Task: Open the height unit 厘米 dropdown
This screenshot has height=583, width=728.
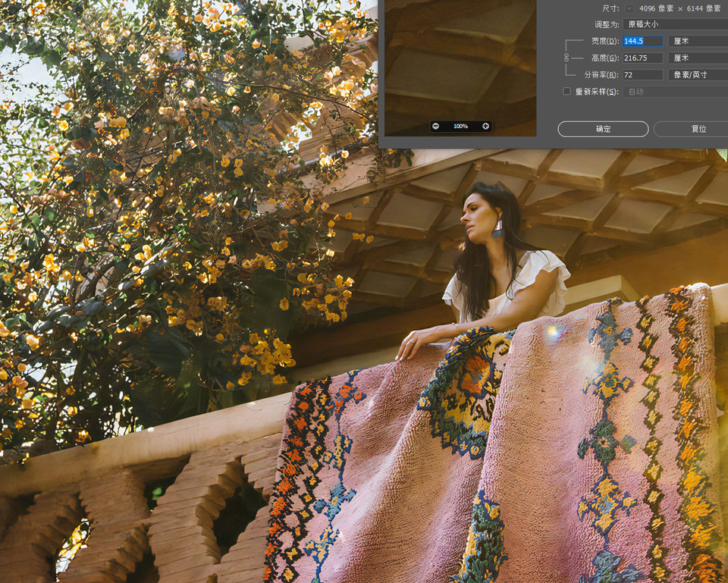Action: pyautogui.click(x=698, y=58)
